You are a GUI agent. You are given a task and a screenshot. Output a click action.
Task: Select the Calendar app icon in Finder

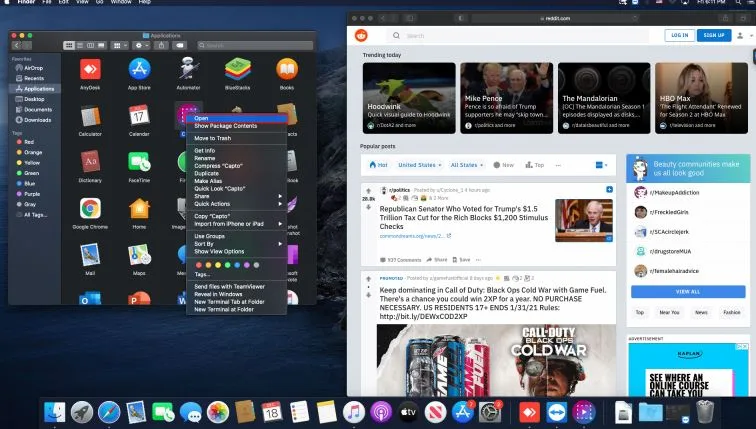139,116
